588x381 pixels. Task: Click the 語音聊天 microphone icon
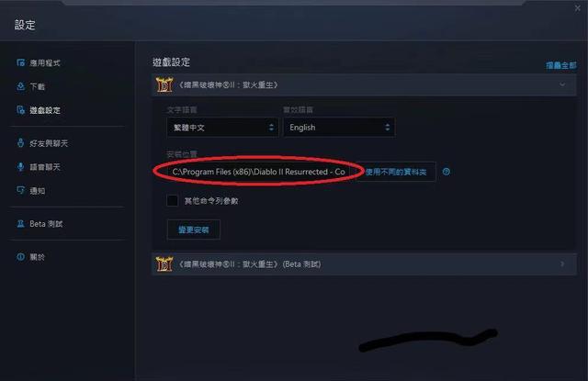tap(20, 167)
